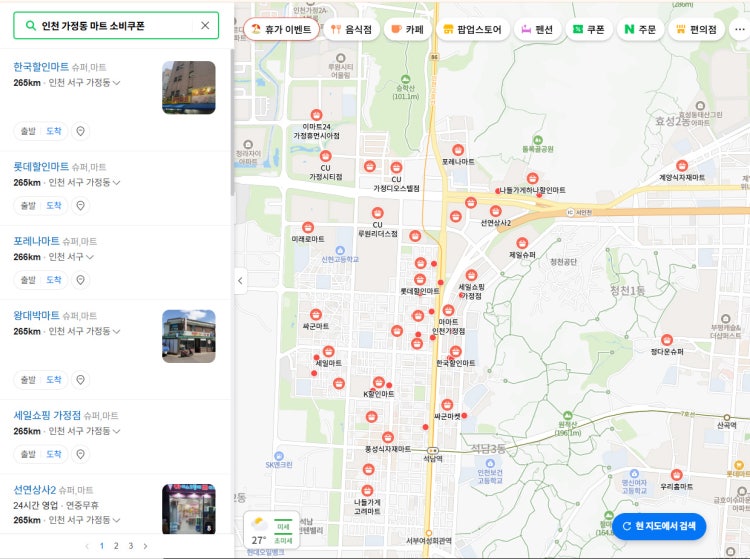Show 포레나마트 location pin icon
Screen dimensions: 750x559
[x=80, y=280]
